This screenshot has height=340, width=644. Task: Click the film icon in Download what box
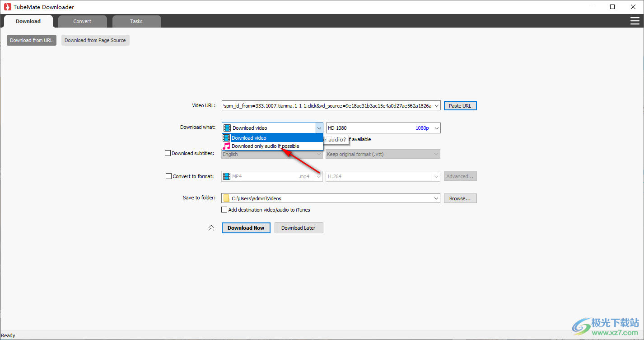pyautogui.click(x=227, y=128)
